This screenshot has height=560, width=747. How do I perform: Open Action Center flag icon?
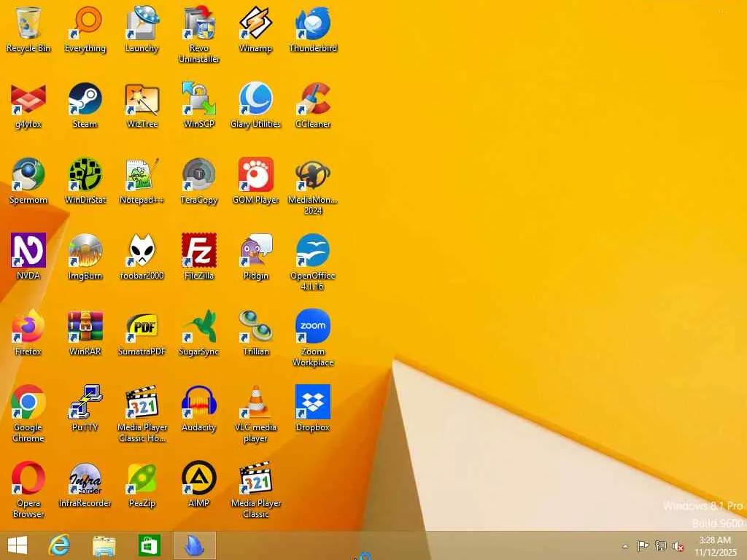point(643,546)
